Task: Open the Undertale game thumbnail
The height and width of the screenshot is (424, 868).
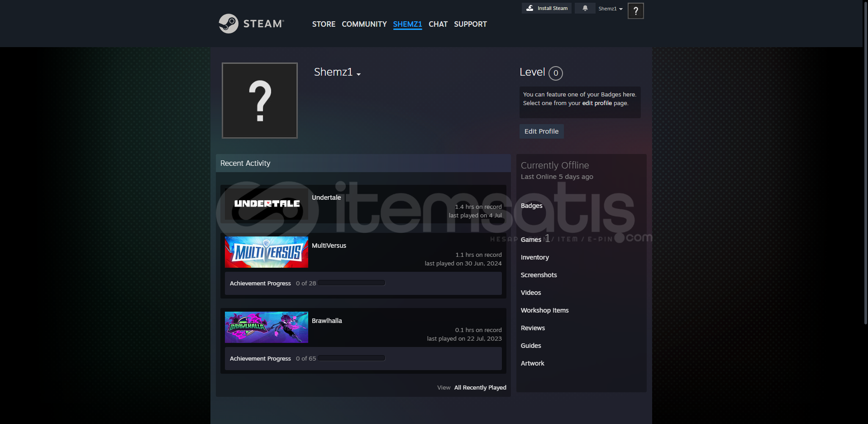Action: point(267,204)
